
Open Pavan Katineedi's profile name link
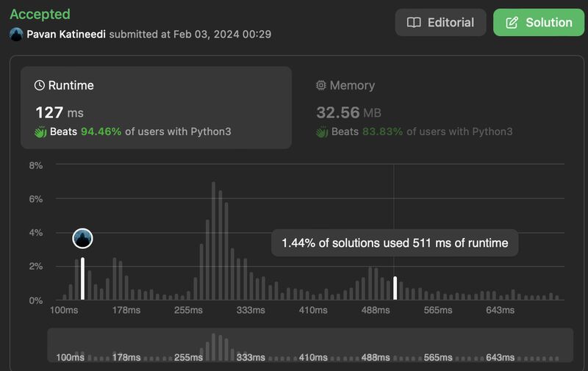pyautogui.click(x=66, y=35)
